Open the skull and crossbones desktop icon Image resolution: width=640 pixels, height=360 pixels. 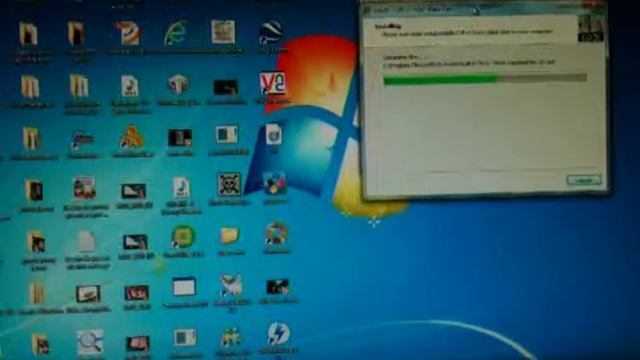229,184
